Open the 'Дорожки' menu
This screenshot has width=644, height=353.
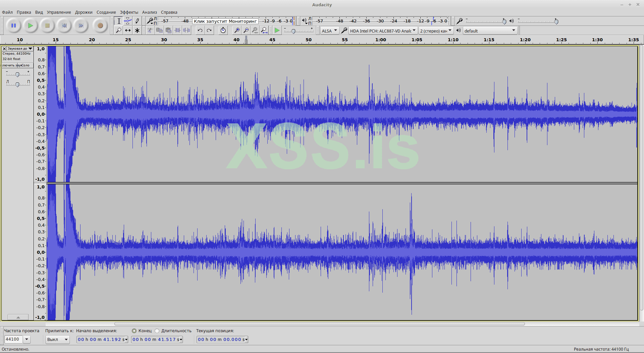point(84,12)
